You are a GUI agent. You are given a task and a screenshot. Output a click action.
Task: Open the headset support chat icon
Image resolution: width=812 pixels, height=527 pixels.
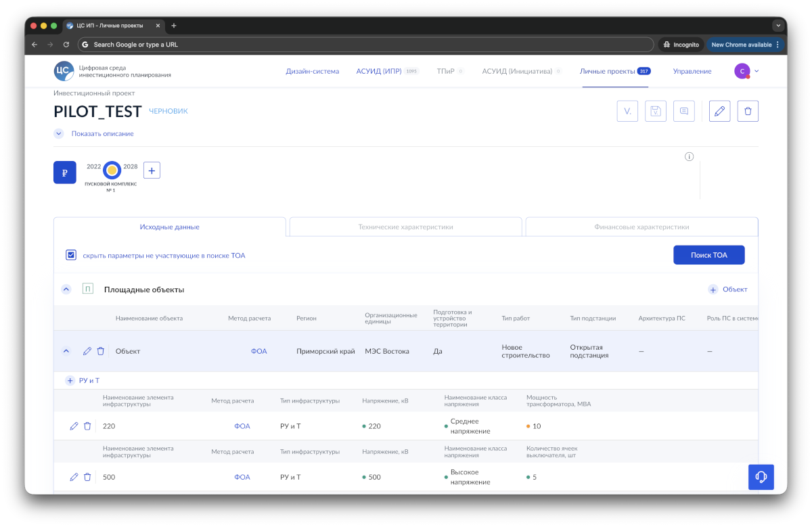761,477
